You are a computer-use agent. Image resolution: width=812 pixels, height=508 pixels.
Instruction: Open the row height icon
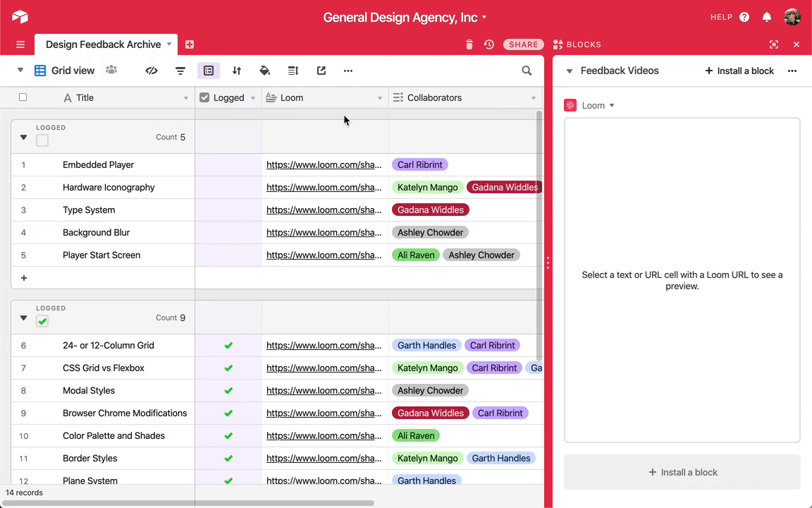point(293,71)
